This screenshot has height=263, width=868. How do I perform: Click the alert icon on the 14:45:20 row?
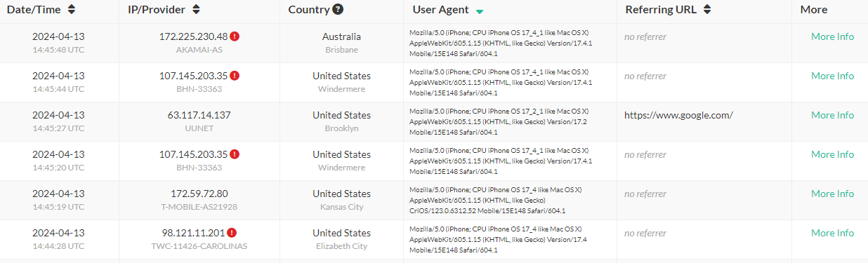click(235, 154)
